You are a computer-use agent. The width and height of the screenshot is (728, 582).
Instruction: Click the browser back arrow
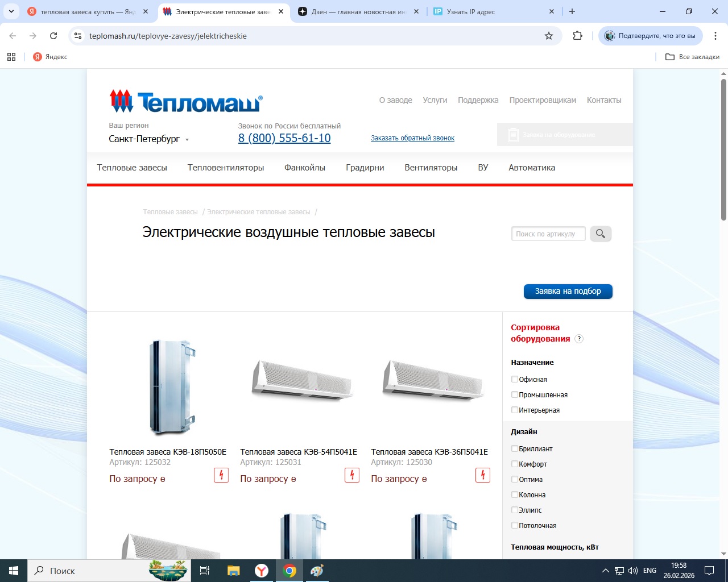13,36
